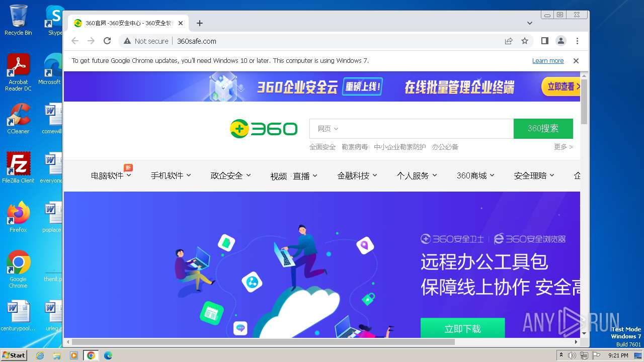
Task: Launch Internet Explorer from taskbar
Action: (x=40, y=355)
